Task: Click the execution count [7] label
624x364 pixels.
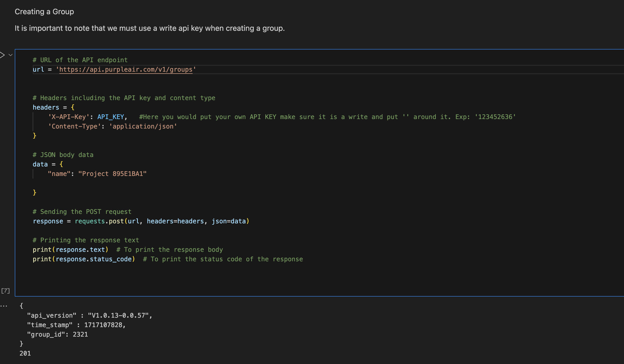Action: 6,291
